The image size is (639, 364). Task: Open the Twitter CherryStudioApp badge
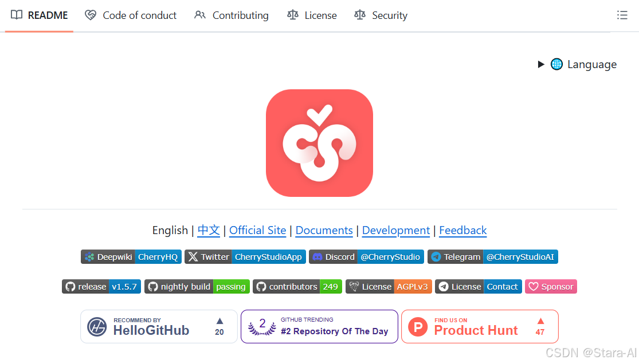245,257
